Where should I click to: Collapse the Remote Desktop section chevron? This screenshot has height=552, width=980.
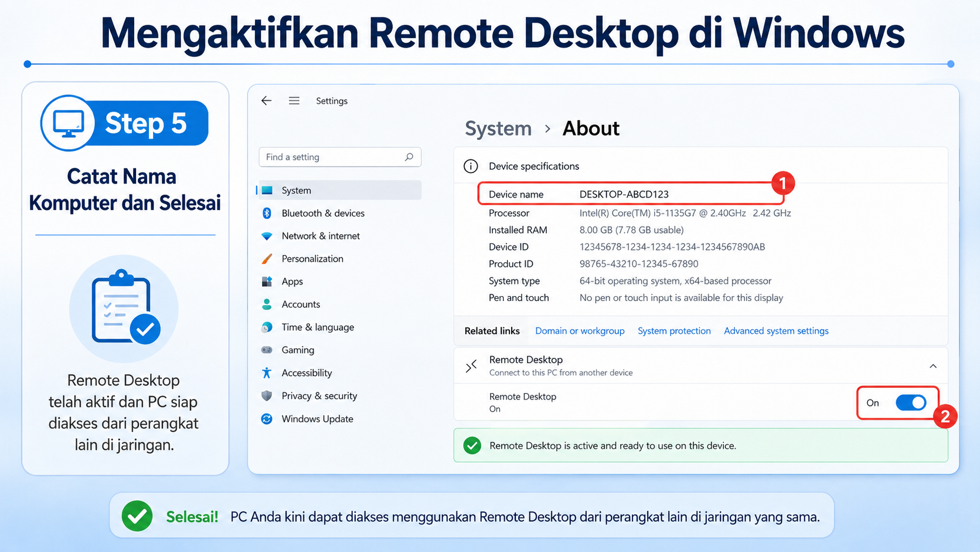click(x=933, y=366)
